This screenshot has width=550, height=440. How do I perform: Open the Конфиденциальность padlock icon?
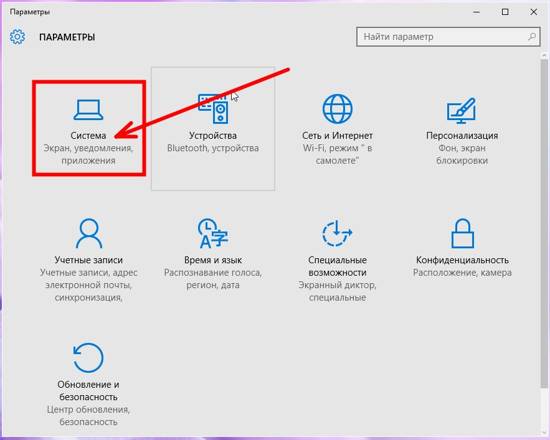pyautogui.click(x=462, y=233)
